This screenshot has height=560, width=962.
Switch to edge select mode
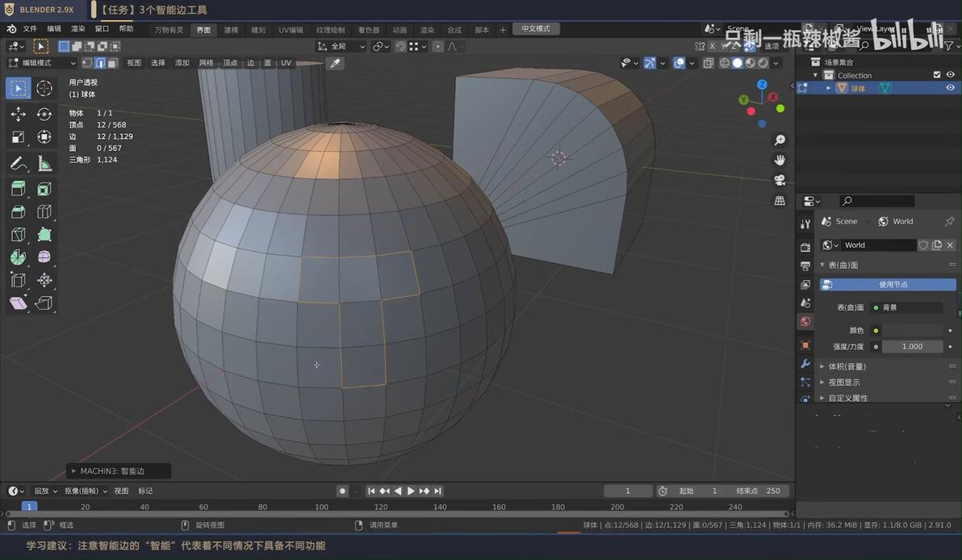100,63
